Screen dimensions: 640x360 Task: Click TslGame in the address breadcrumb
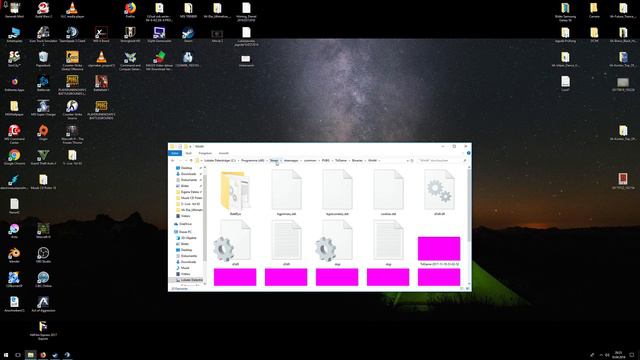341,160
